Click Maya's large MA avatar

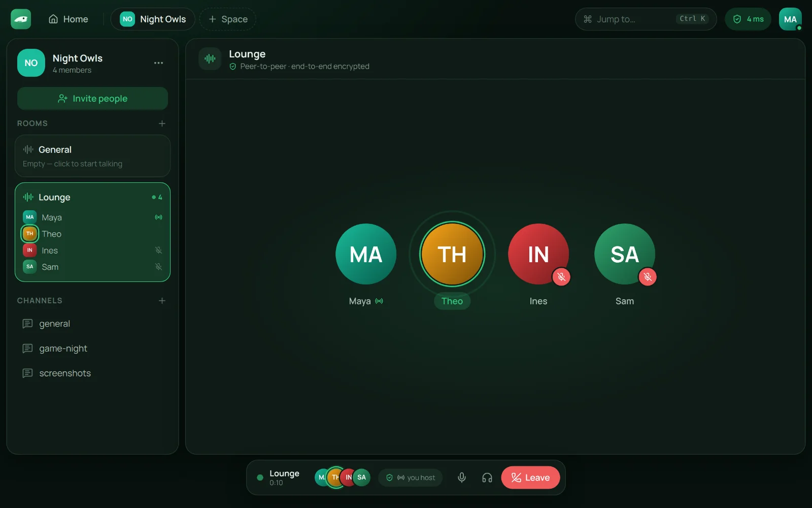click(x=366, y=254)
